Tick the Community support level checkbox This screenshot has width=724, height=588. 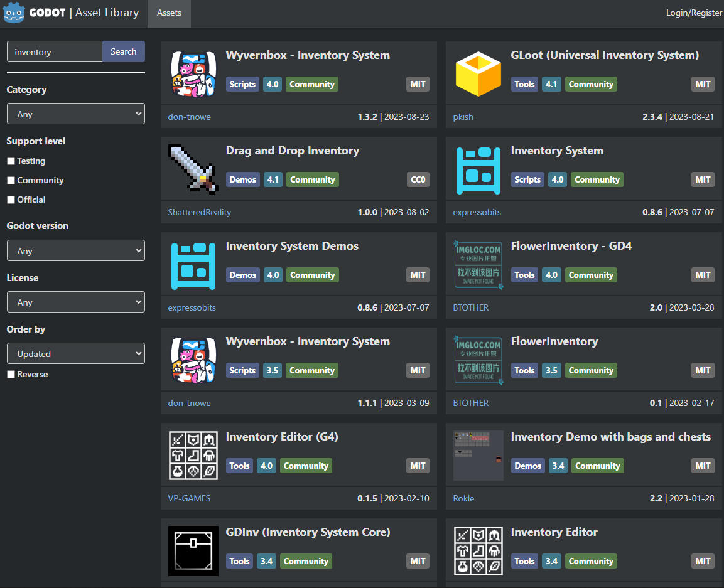[11, 181]
